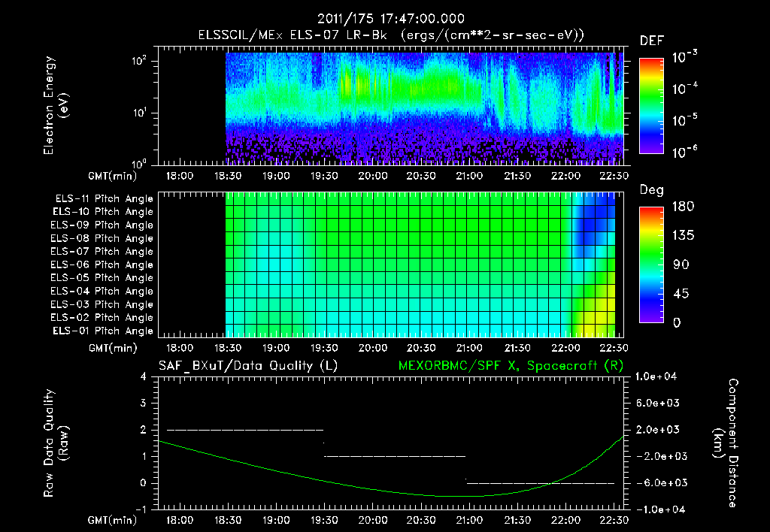
Task: Click the DEF label above the color bar
Action: coord(652,41)
